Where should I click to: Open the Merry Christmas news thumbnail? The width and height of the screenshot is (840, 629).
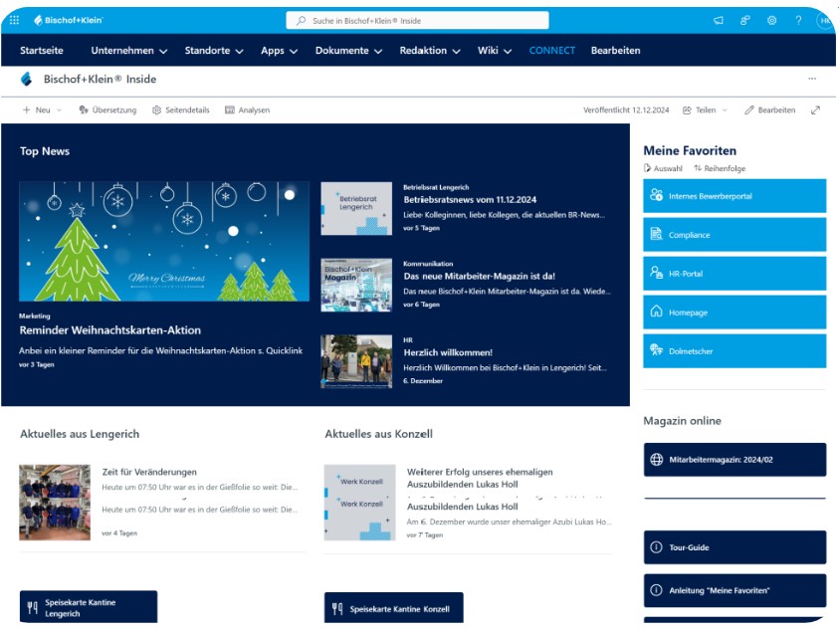[164, 241]
